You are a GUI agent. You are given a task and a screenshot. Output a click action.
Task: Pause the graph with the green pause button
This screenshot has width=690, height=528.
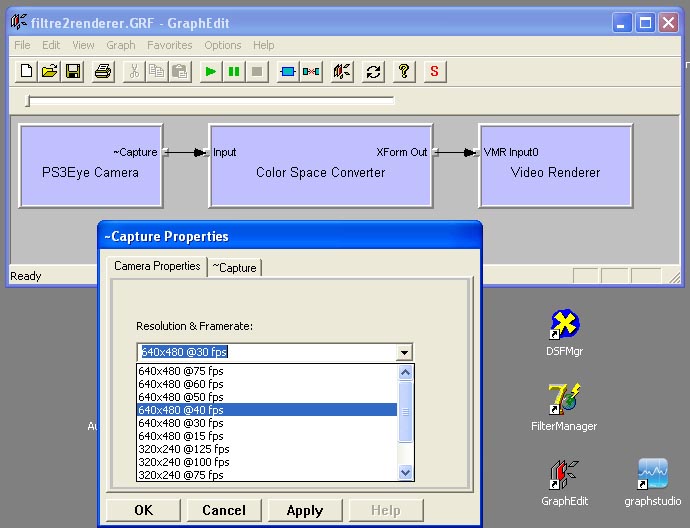234,71
